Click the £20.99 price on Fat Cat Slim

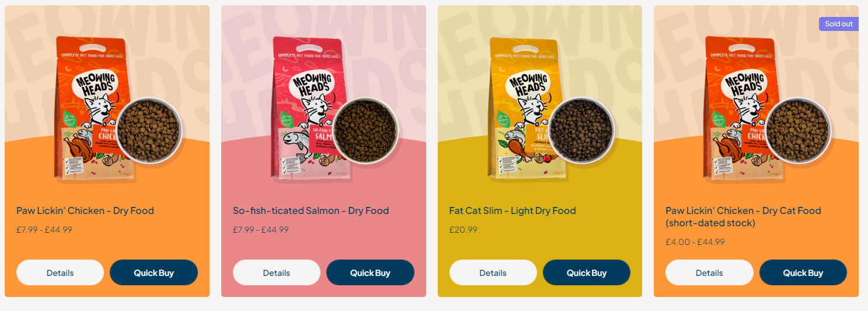(x=463, y=230)
